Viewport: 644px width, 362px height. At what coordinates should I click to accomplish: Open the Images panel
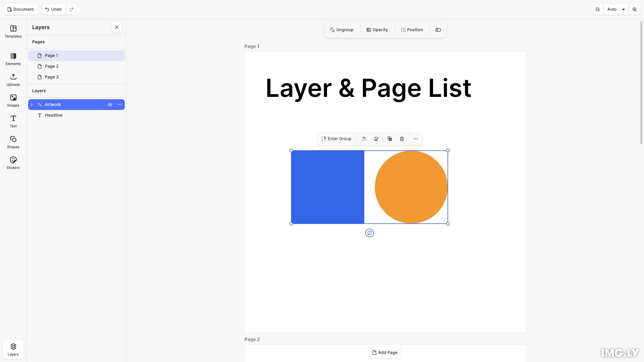[x=13, y=101]
